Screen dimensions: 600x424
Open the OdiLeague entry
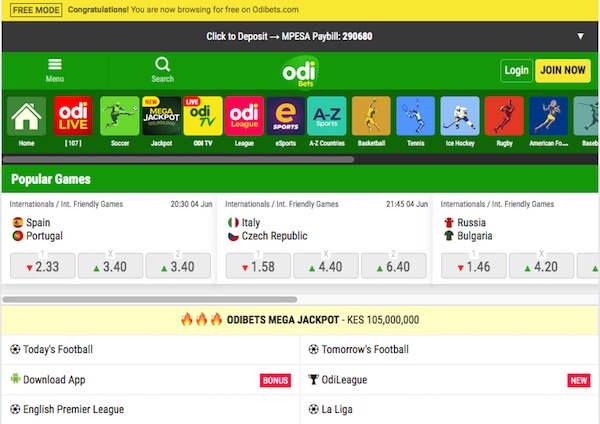click(449, 380)
